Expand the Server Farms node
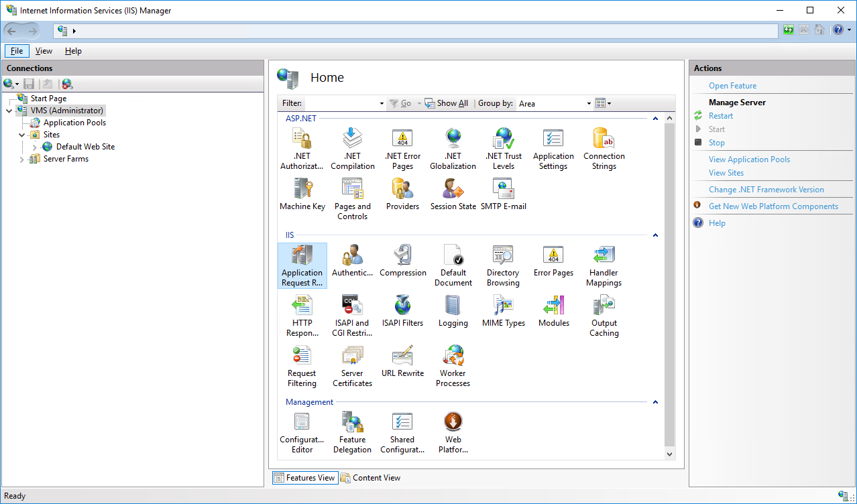The image size is (857, 504). [22, 159]
